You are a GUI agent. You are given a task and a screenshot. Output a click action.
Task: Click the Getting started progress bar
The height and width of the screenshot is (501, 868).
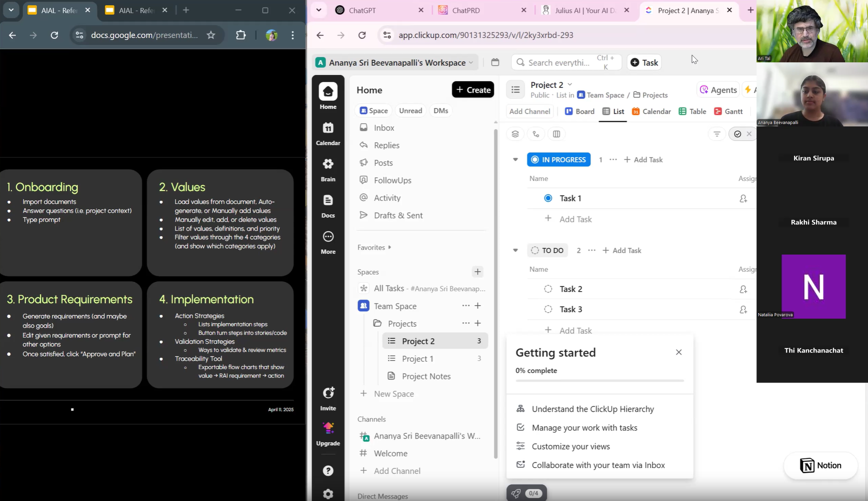pos(599,381)
